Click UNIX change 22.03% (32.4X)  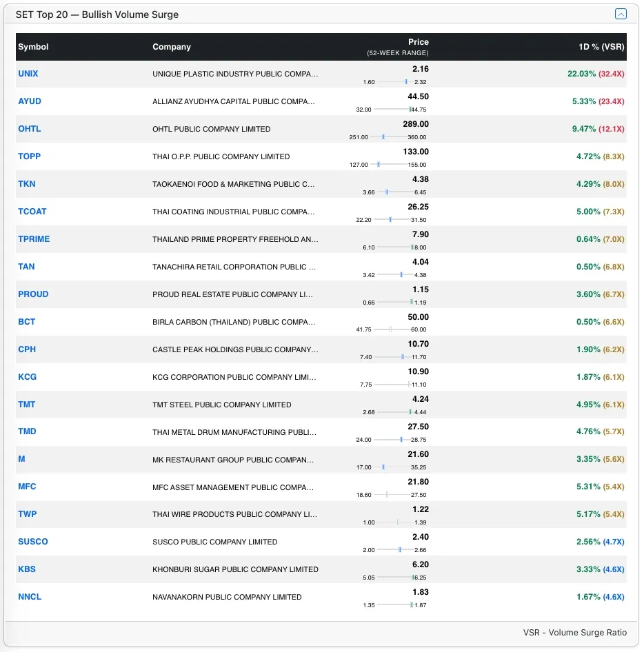pos(596,74)
